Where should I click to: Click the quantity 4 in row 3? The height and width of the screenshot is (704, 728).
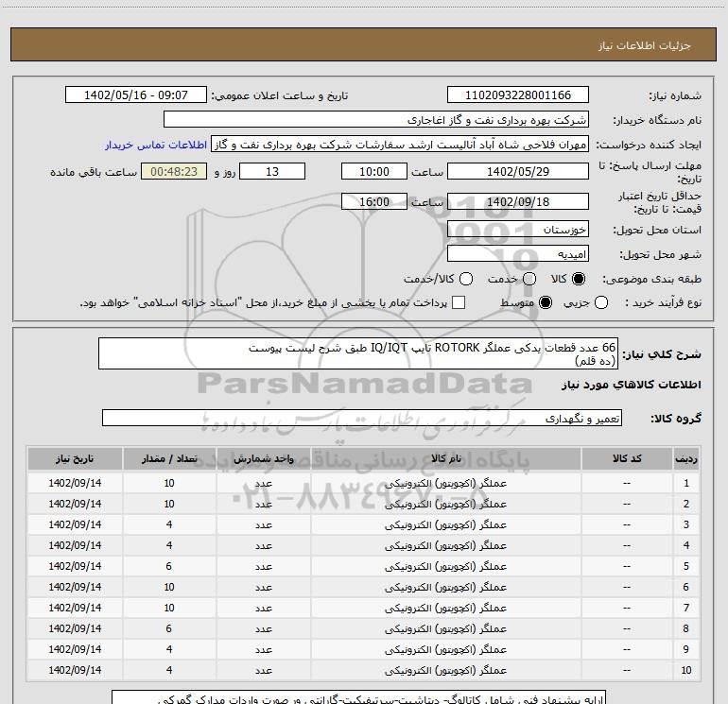169,524
